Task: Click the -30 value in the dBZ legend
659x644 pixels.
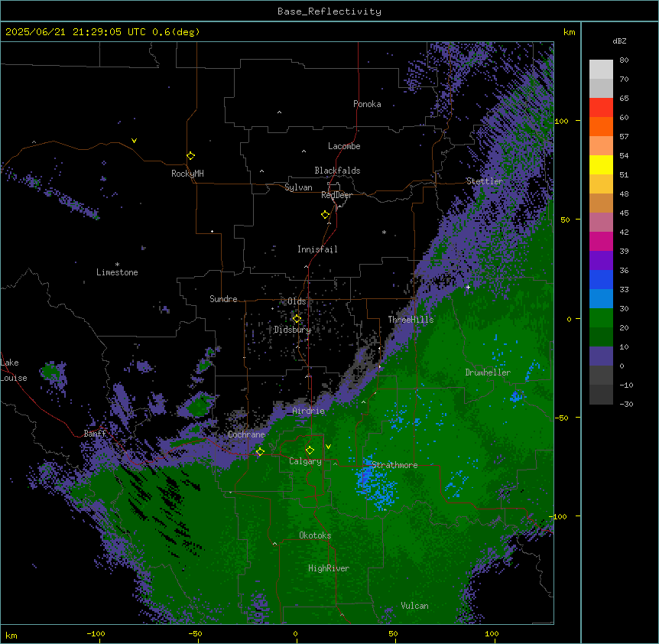Action: click(626, 405)
